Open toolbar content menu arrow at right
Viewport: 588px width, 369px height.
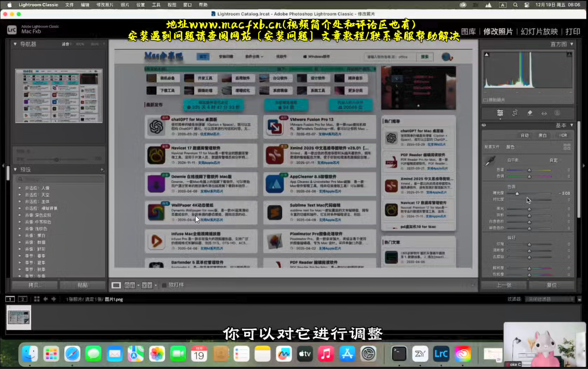click(473, 285)
